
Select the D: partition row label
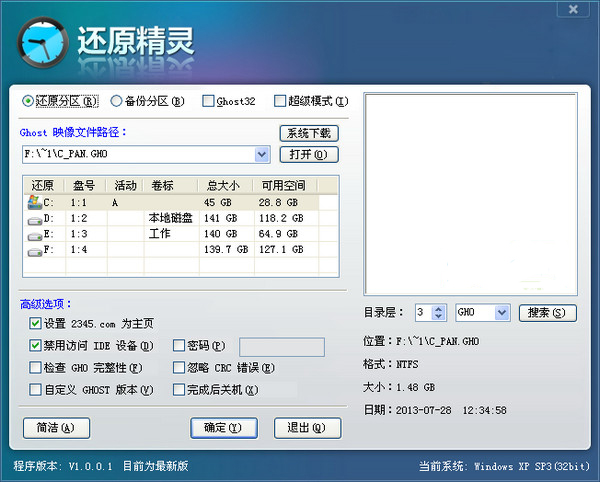pos(49,218)
